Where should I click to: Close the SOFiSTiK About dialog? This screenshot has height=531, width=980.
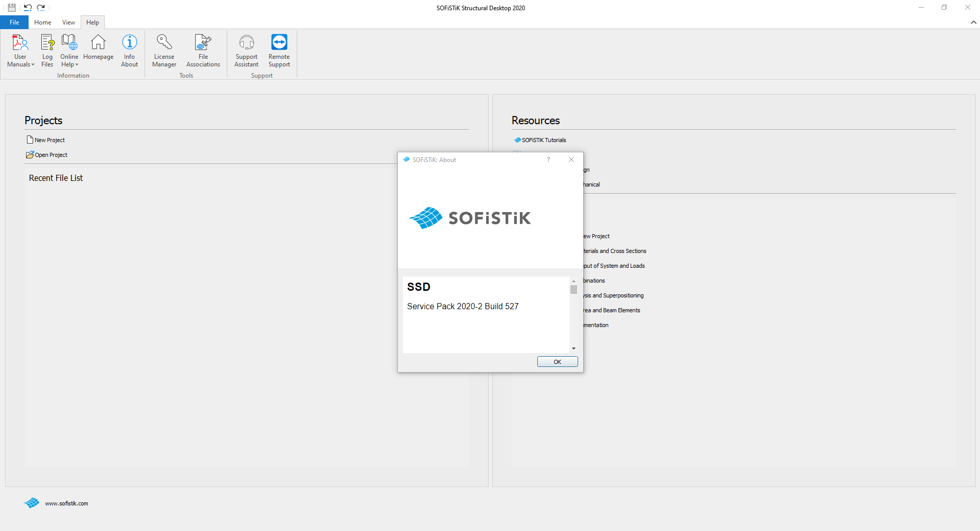pos(571,159)
